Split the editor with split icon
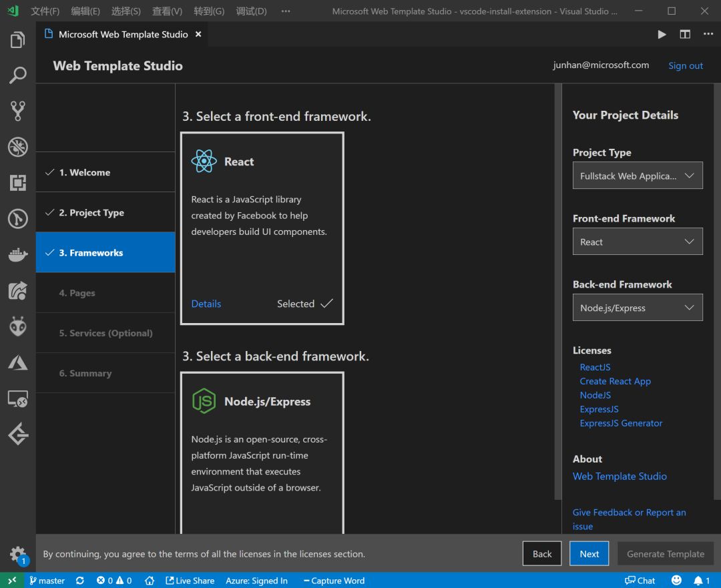Image resolution: width=721 pixels, height=588 pixels. pos(685,35)
